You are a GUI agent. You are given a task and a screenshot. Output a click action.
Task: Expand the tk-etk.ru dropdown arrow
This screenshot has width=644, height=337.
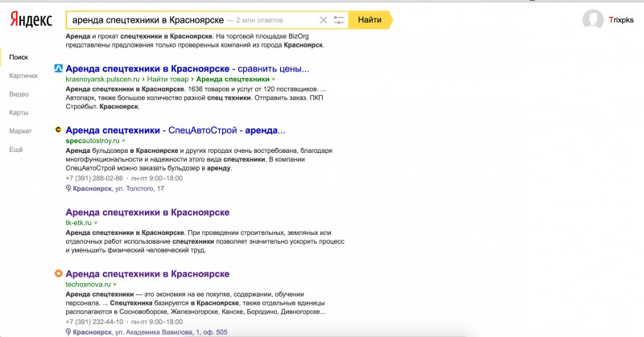[x=96, y=222]
